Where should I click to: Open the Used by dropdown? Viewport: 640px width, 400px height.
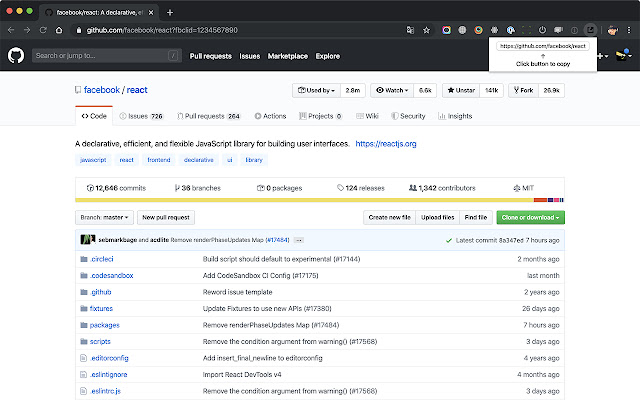click(x=315, y=90)
